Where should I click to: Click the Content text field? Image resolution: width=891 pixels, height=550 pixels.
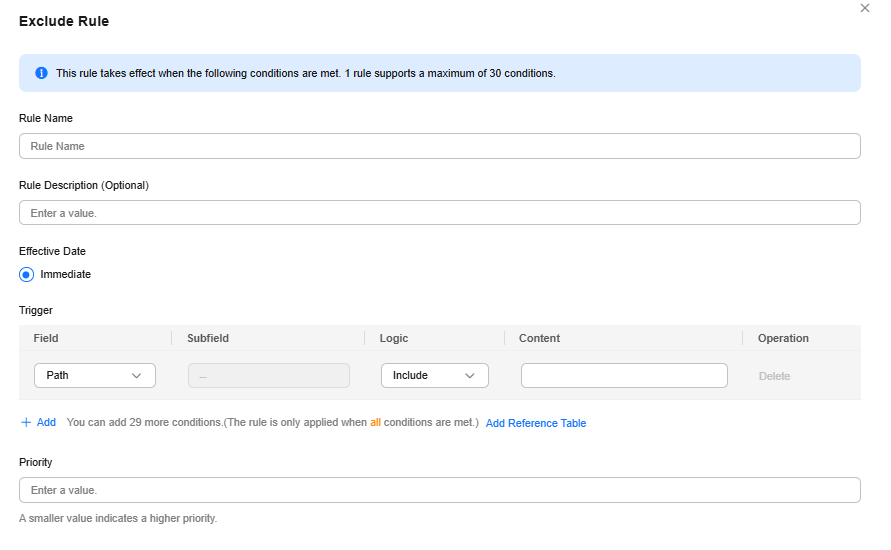coord(624,376)
